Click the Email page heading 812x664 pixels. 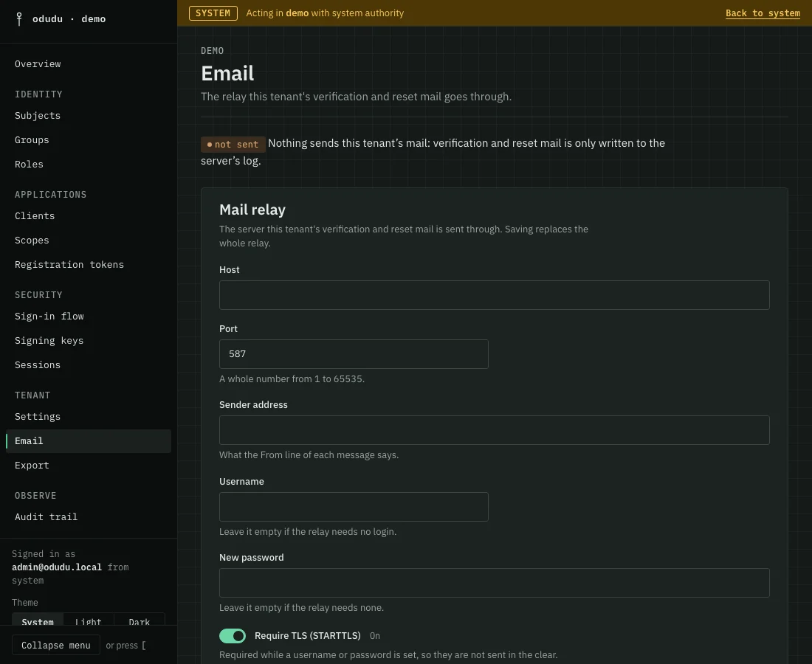pyautogui.click(x=227, y=74)
